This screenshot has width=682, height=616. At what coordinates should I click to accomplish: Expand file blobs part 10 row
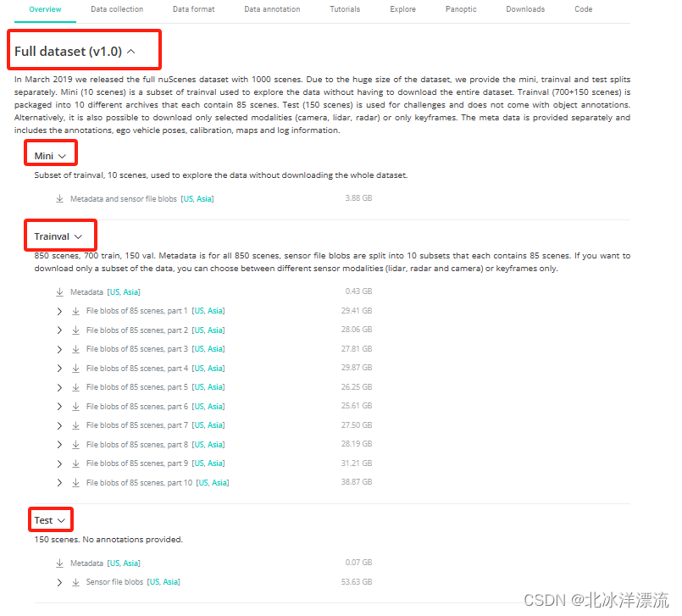tap(59, 483)
